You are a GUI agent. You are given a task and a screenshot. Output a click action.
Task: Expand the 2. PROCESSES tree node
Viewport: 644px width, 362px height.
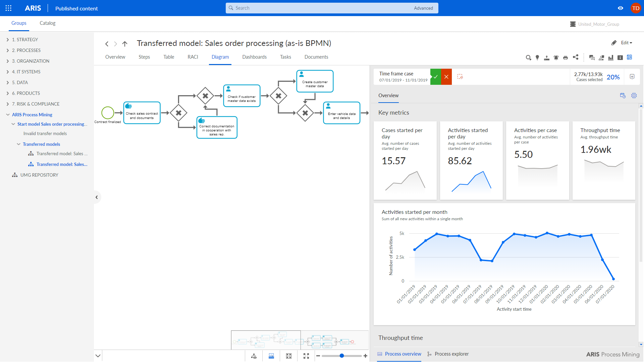click(8, 50)
